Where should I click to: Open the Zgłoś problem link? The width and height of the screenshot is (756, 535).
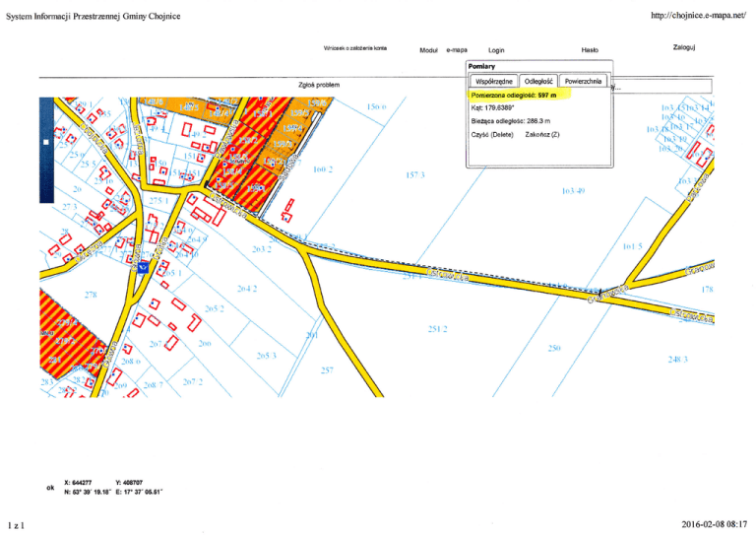point(318,85)
